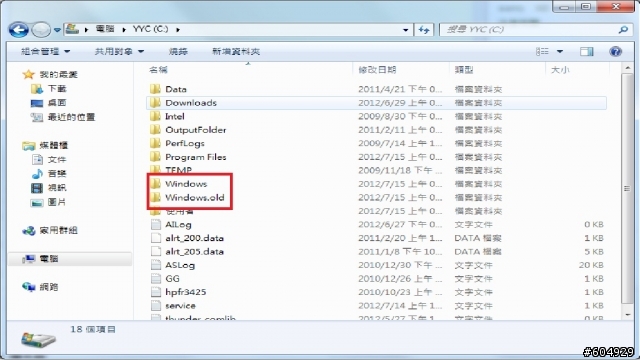
Task: Open the 組合管理 menu
Action: pyautogui.click(x=45, y=51)
